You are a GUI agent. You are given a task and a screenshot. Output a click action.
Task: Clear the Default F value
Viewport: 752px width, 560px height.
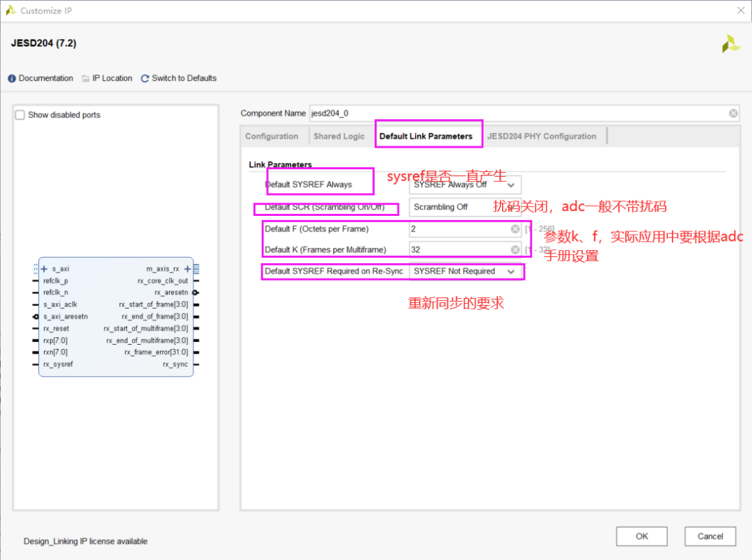pos(515,229)
